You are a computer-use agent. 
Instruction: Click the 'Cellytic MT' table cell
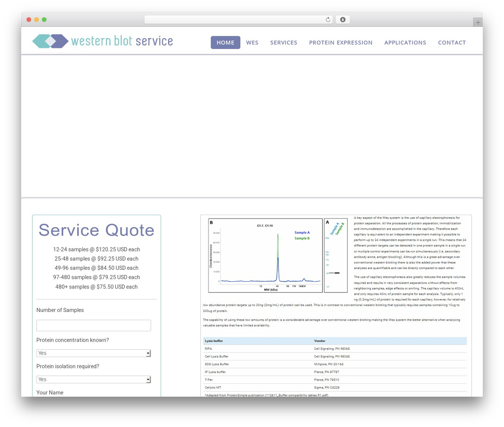[x=213, y=388]
